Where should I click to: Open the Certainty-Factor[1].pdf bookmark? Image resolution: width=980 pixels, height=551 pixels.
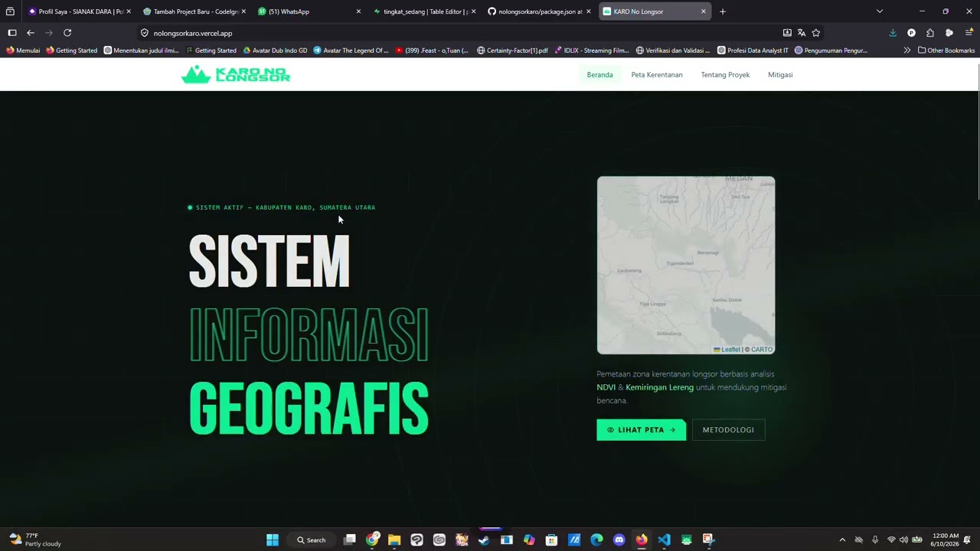tap(512, 51)
